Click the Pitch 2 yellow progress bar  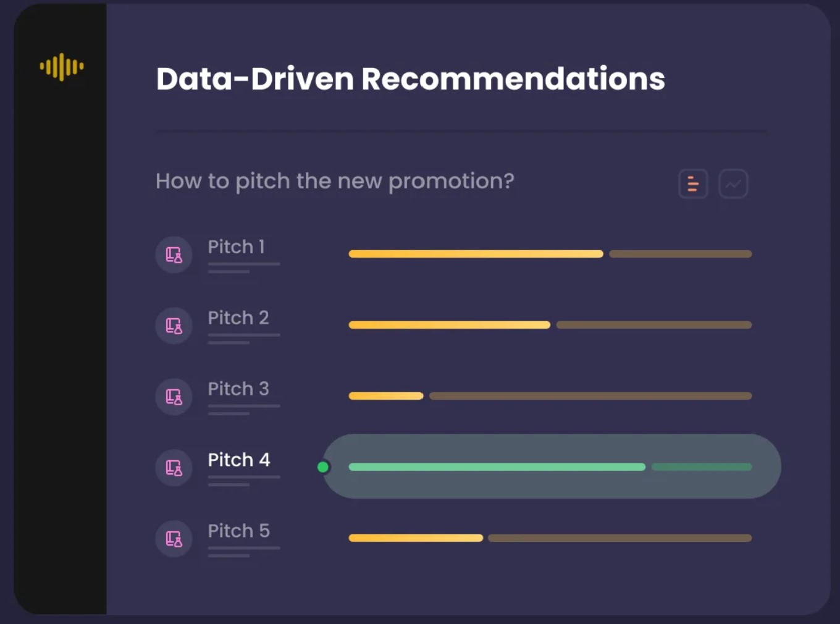(449, 325)
